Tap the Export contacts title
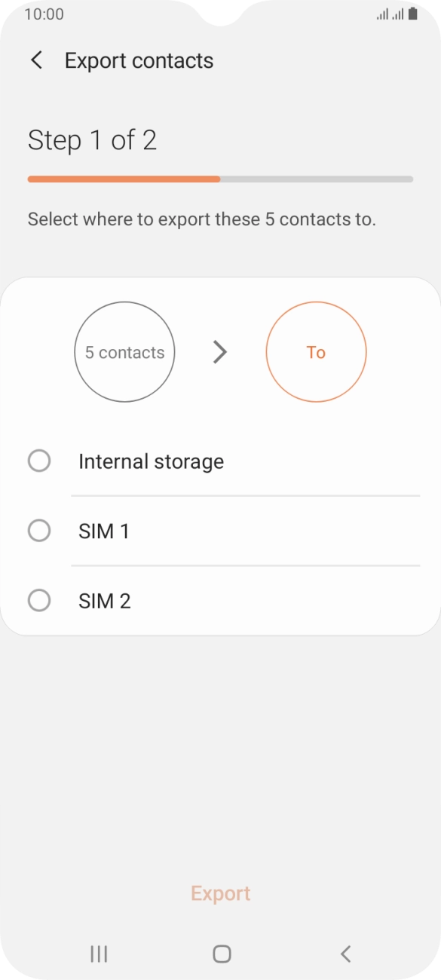The image size is (441, 980). (x=139, y=60)
